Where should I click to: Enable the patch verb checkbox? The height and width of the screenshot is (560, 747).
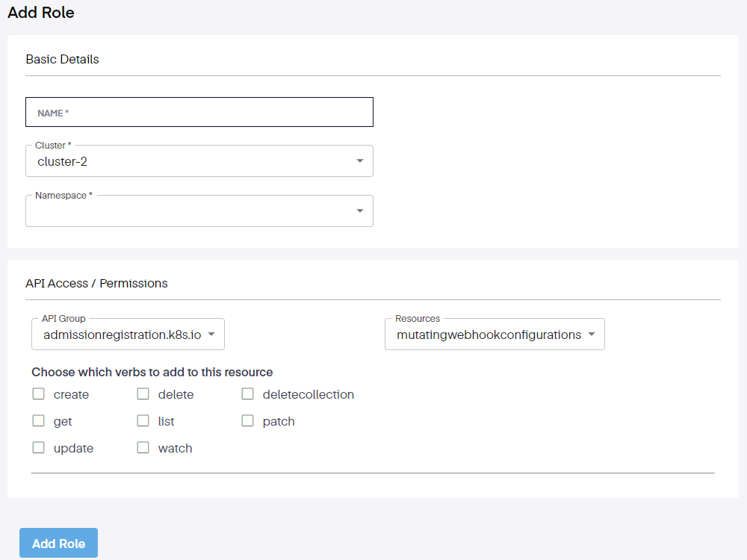click(248, 421)
